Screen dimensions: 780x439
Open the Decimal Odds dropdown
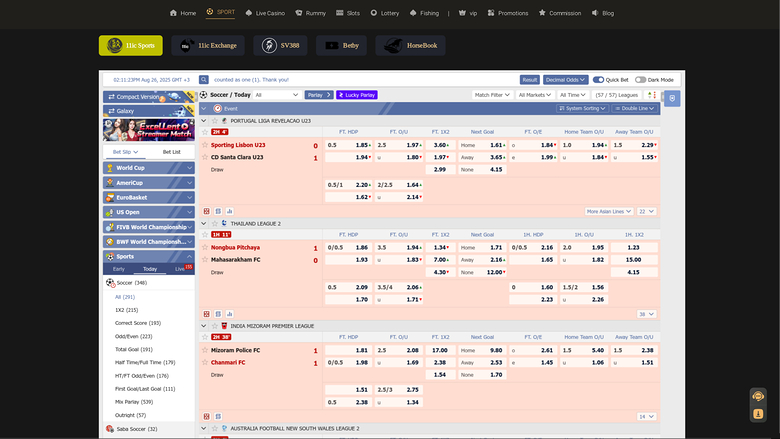(x=566, y=80)
